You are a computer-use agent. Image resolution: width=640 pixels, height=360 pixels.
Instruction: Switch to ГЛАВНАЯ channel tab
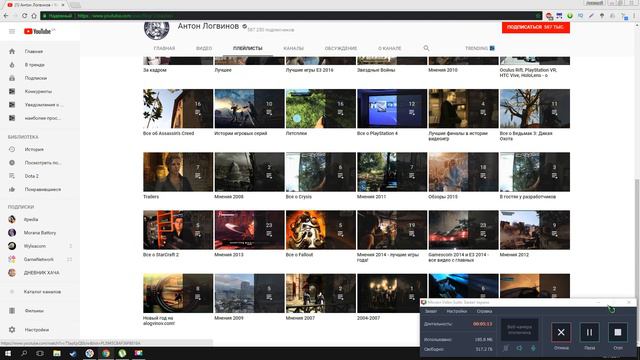pos(164,48)
